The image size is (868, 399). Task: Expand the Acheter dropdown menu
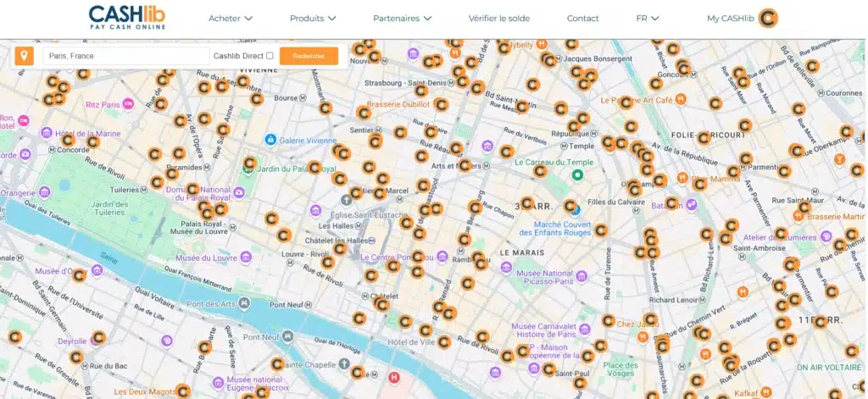pyautogui.click(x=231, y=18)
